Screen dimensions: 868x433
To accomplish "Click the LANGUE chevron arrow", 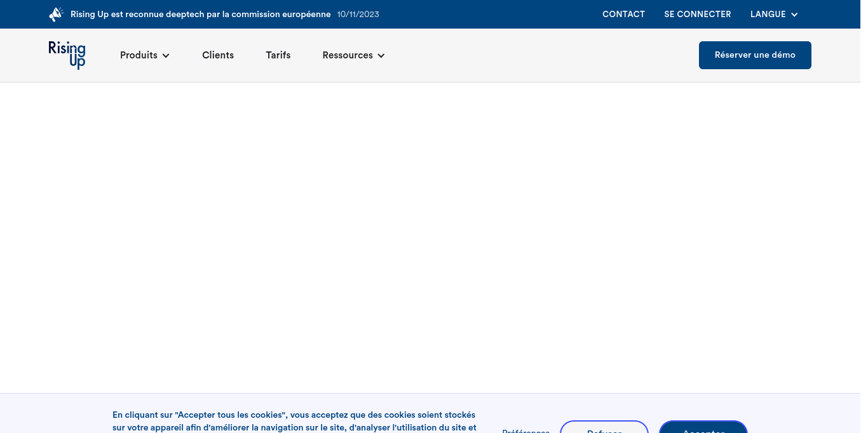I will [794, 15].
